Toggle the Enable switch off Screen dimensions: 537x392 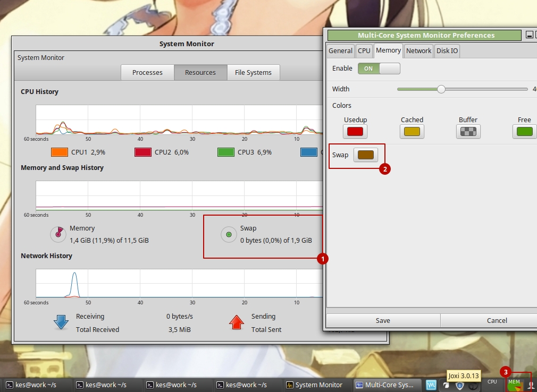pyautogui.click(x=379, y=68)
